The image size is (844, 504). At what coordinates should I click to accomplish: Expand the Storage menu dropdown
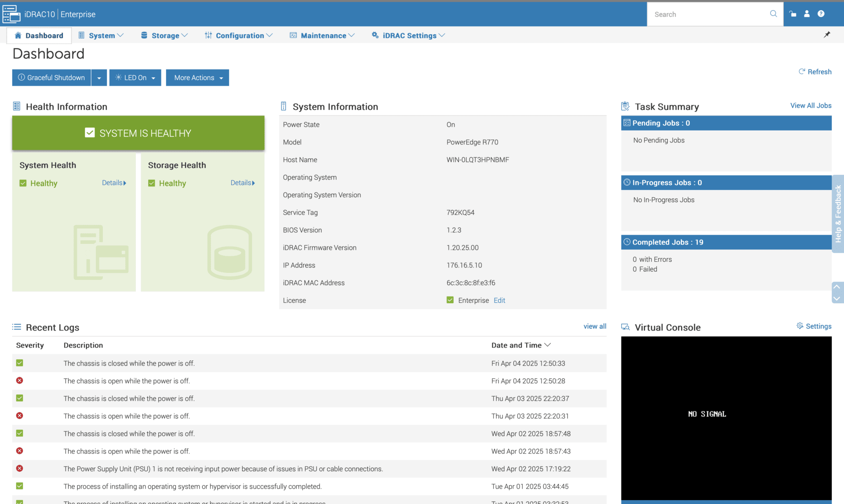[x=164, y=35]
